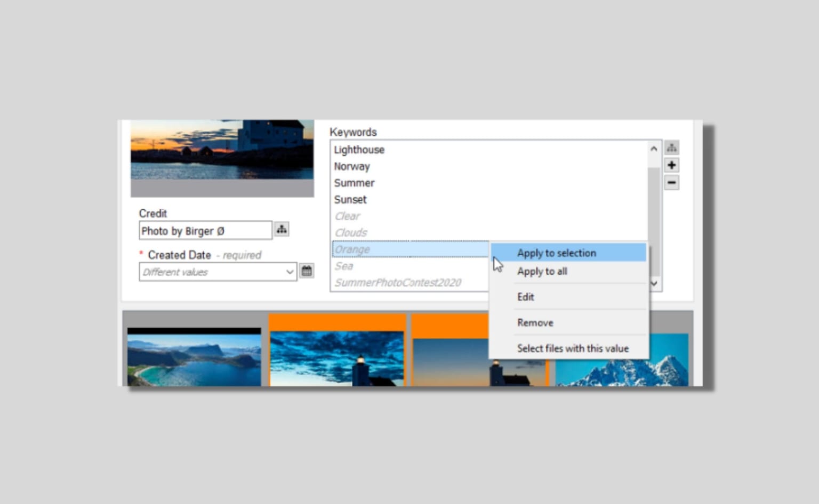This screenshot has height=504, width=819.
Task: Open the hierarchy icon beside Keywords list
Action: 671,148
